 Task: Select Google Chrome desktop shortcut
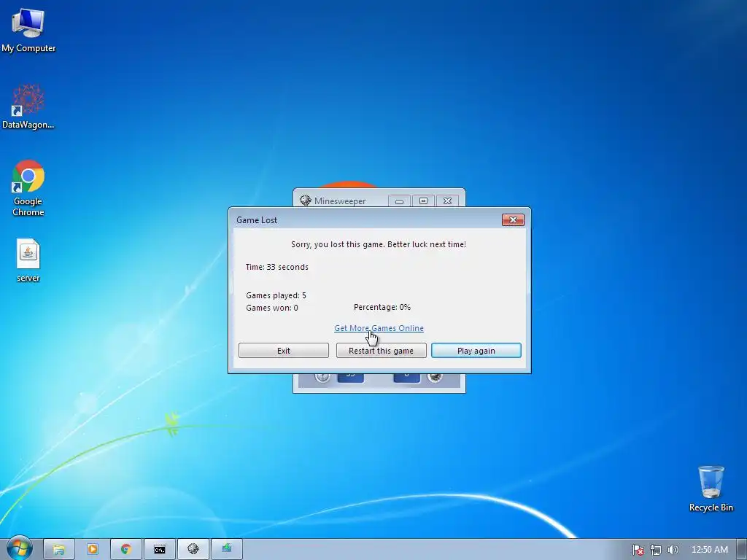28,189
